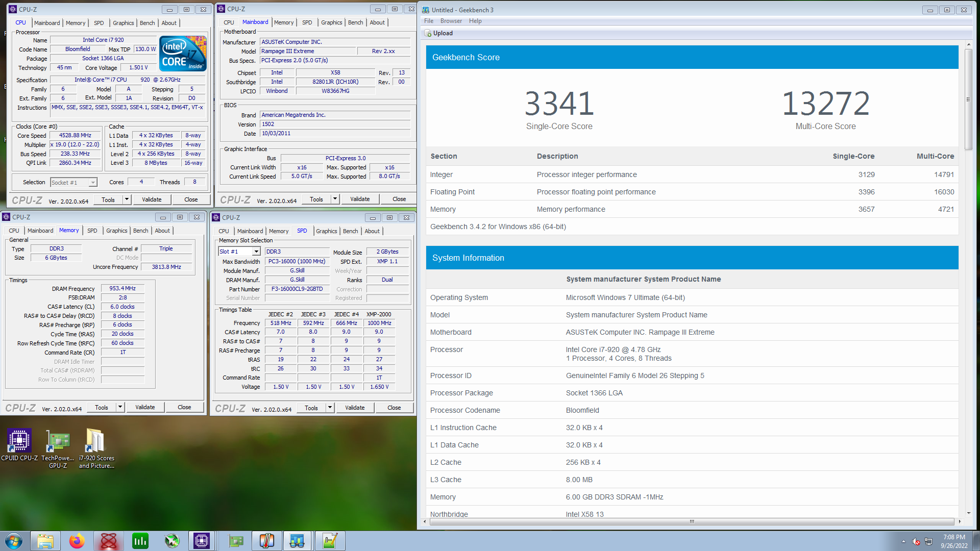The width and height of the screenshot is (980, 551).
Task: Click the part number F3-16000CL9-2GBTD
Action: pos(297,289)
